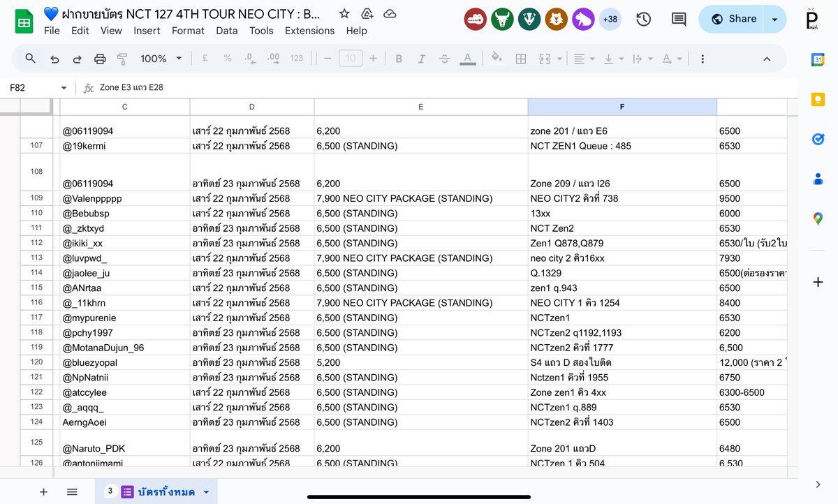Open the text color picker

pos(468,59)
